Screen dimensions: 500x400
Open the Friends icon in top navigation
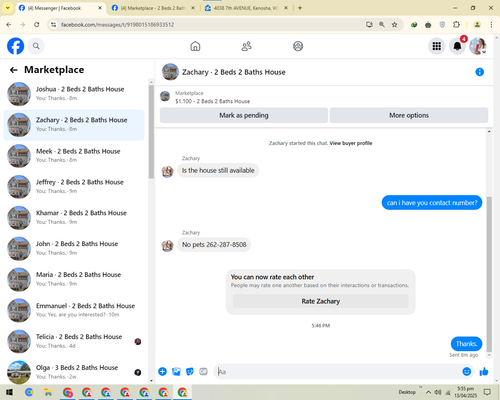(247, 46)
